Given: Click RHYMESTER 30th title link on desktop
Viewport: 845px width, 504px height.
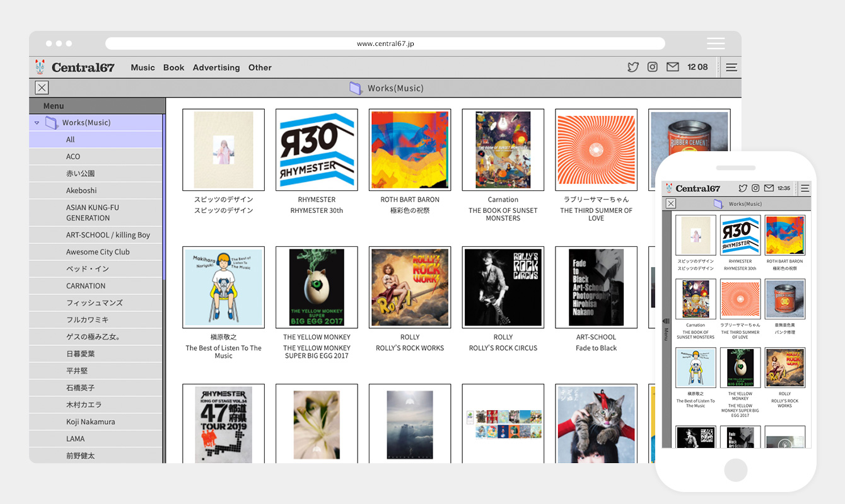Looking at the screenshot, I should click(317, 210).
